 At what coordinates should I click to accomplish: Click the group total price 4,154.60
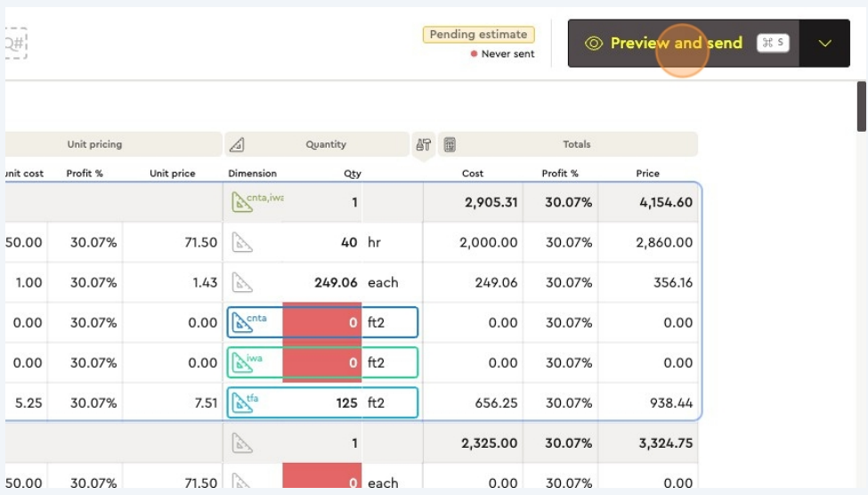coord(647,202)
